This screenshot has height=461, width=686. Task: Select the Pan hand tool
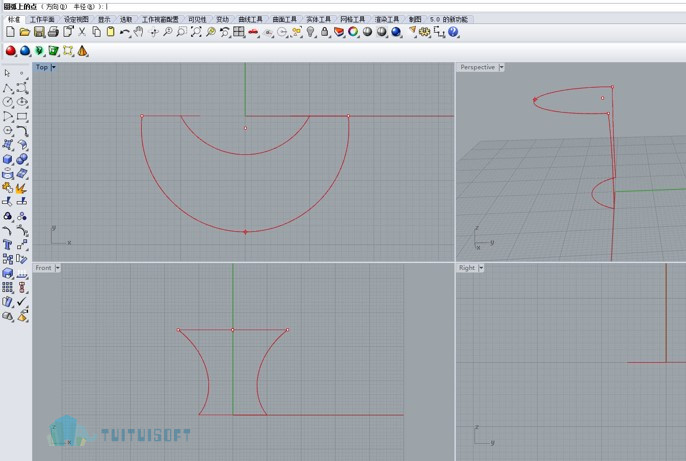tap(139, 32)
